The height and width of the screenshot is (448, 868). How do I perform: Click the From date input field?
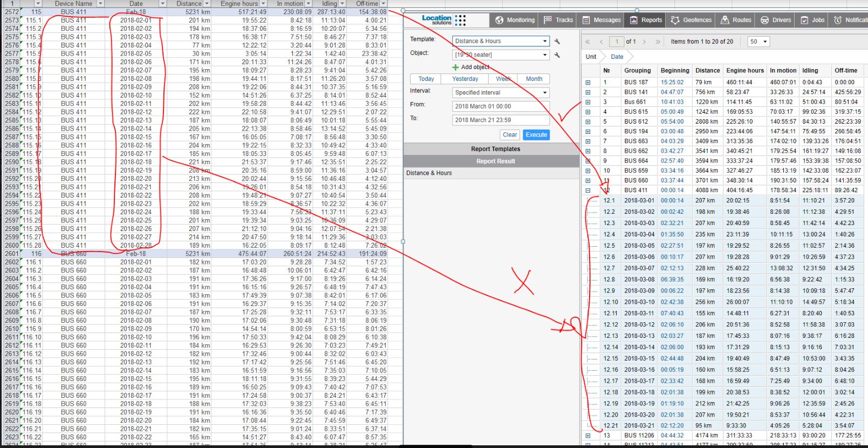click(x=501, y=106)
